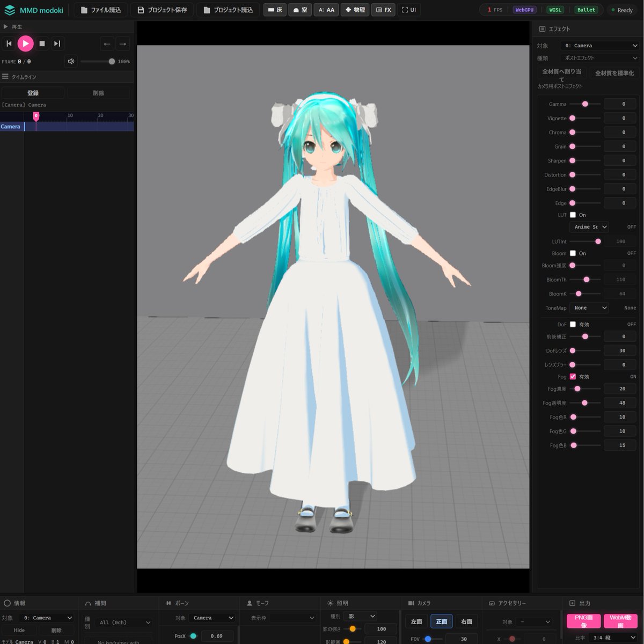
Task: Toggle FX effects
Action: [x=384, y=10]
